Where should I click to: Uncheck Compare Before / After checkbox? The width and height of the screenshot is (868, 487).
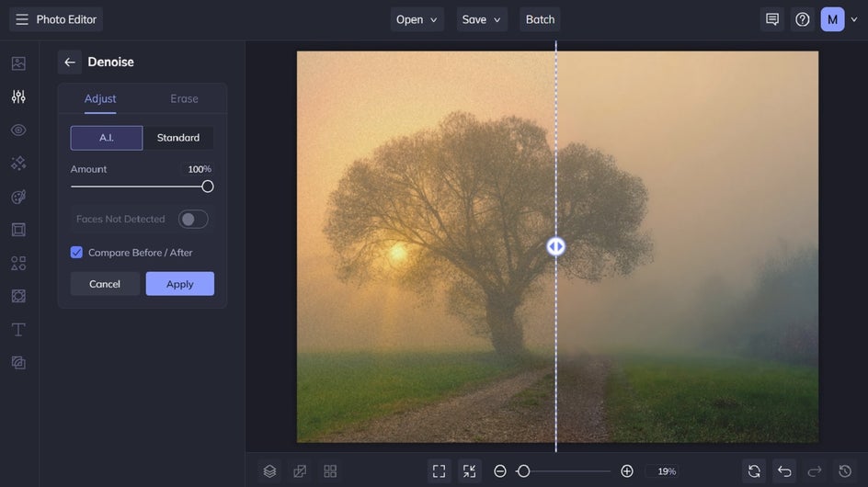76,253
